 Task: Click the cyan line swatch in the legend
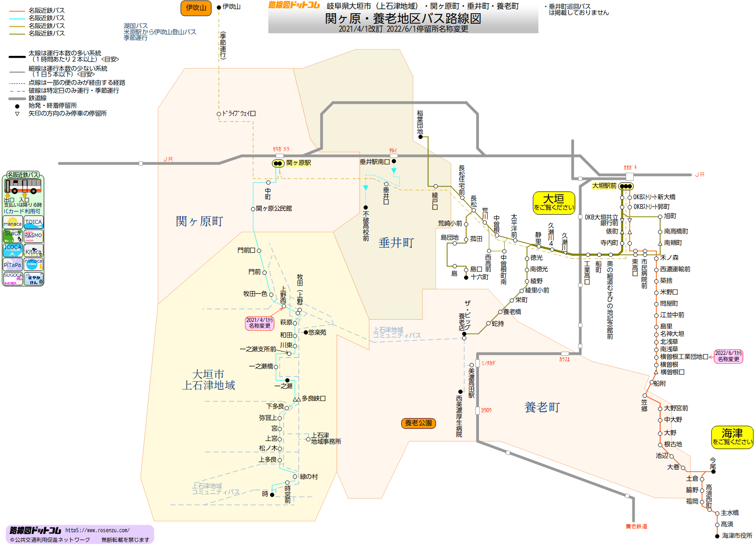(17, 18)
